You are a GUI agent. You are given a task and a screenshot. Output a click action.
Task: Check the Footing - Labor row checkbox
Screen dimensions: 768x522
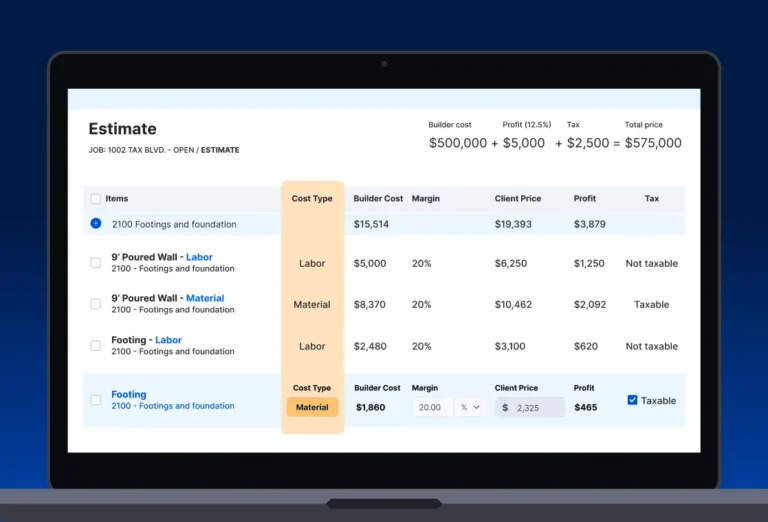96,346
